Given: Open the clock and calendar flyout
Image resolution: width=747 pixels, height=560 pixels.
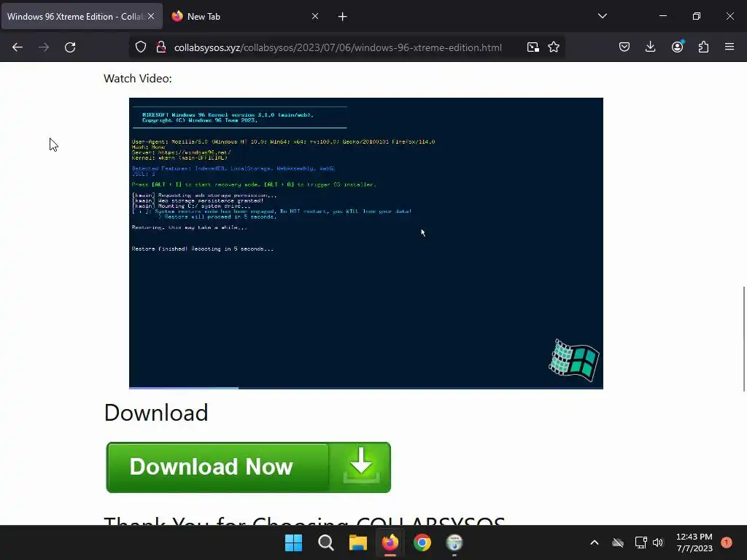Looking at the screenshot, I should [694, 542].
